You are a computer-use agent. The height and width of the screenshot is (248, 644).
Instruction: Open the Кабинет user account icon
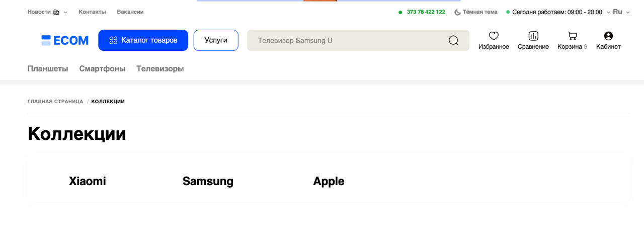[x=608, y=36]
